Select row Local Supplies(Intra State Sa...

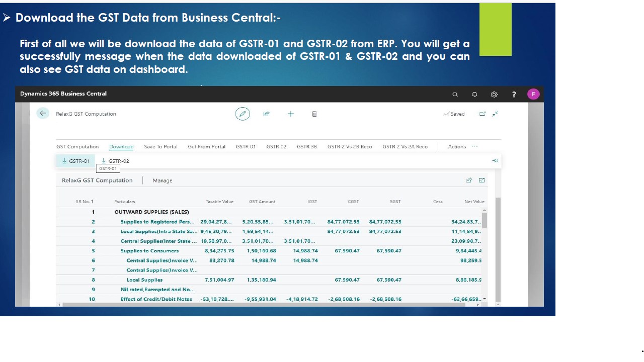(269, 231)
